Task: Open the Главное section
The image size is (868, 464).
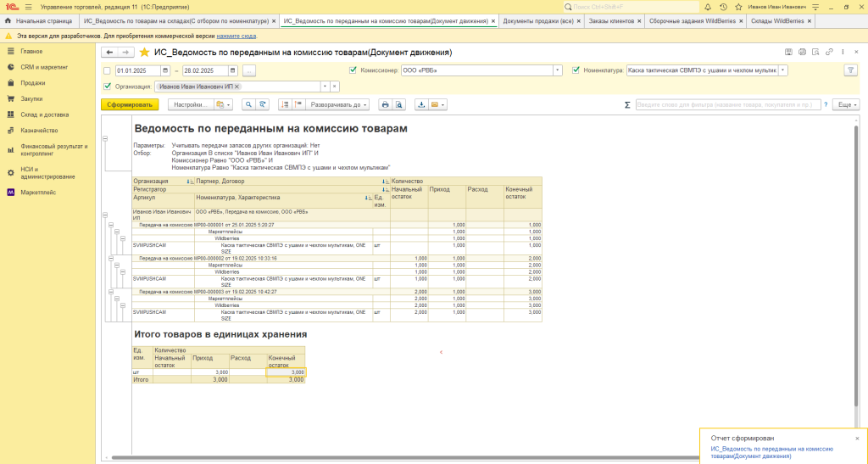Action: [x=31, y=51]
